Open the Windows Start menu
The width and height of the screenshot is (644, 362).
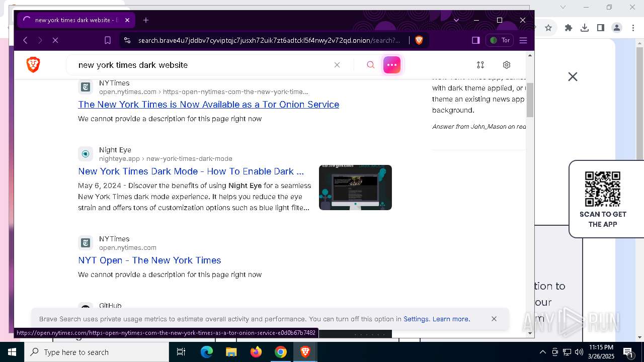pyautogui.click(x=12, y=352)
